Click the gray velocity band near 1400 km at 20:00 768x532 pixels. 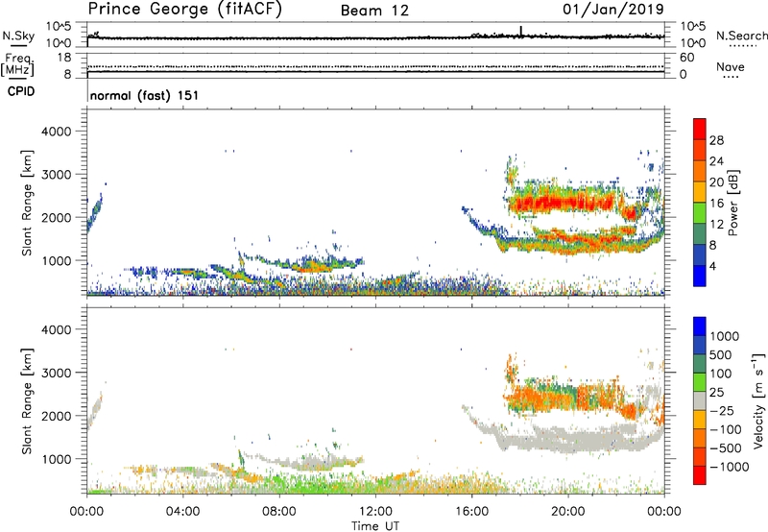(568, 439)
